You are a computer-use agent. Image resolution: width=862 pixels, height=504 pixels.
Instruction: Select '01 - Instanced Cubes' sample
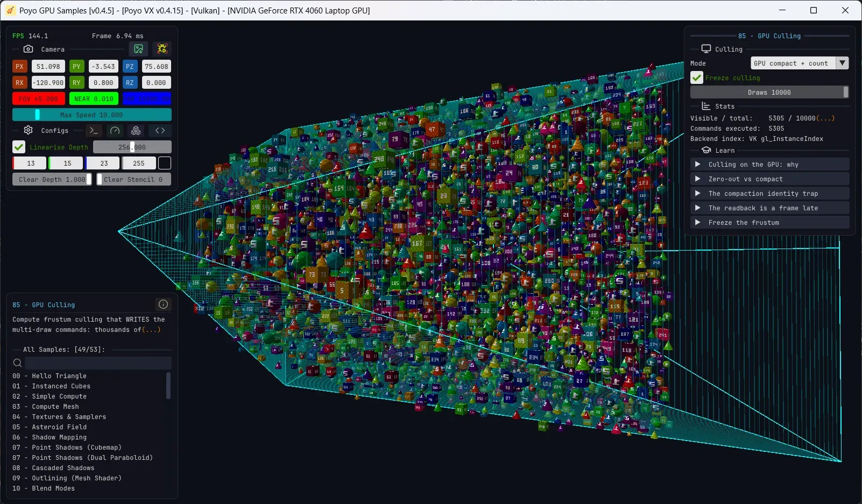click(x=52, y=386)
